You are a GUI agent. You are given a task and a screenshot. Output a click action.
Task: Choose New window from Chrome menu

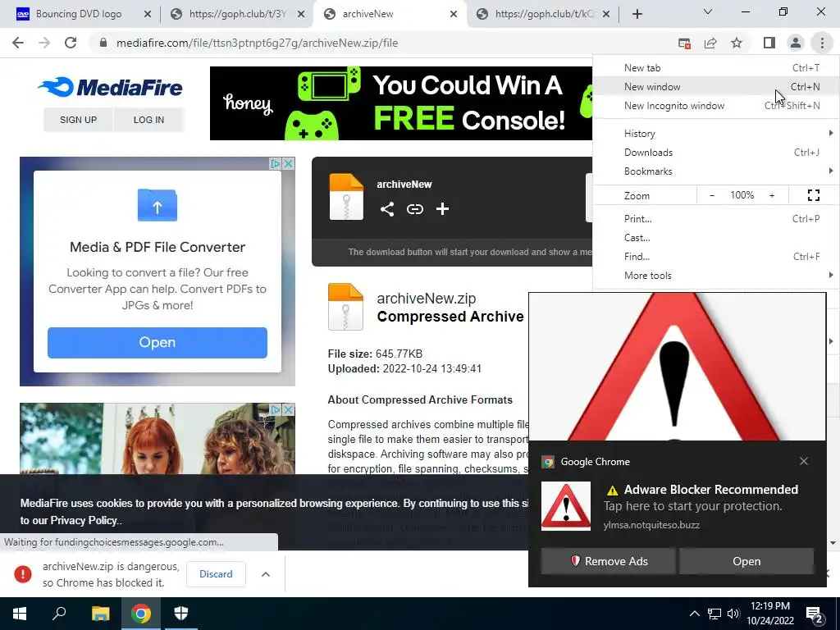715,87
